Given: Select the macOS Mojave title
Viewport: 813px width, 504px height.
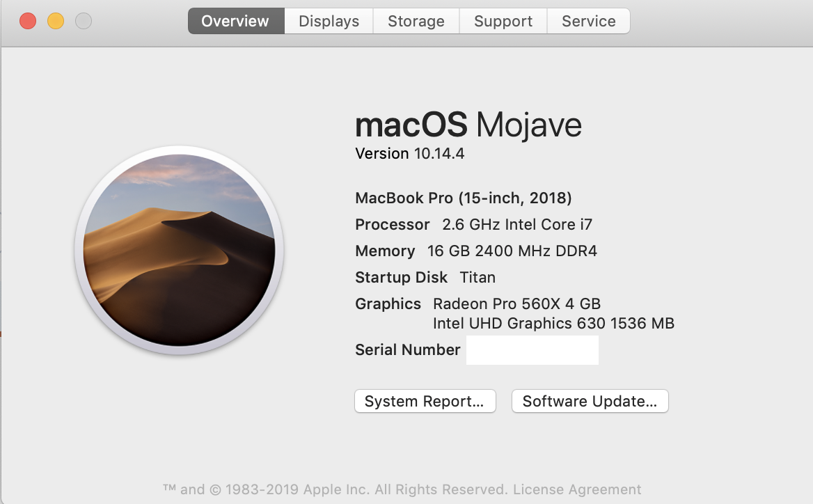Looking at the screenshot, I should tap(468, 125).
